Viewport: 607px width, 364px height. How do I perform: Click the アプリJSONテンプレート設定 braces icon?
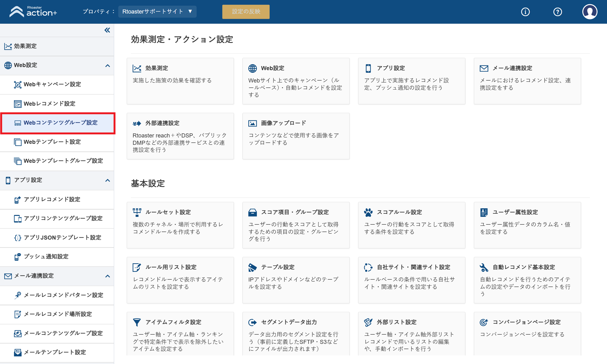(18, 238)
